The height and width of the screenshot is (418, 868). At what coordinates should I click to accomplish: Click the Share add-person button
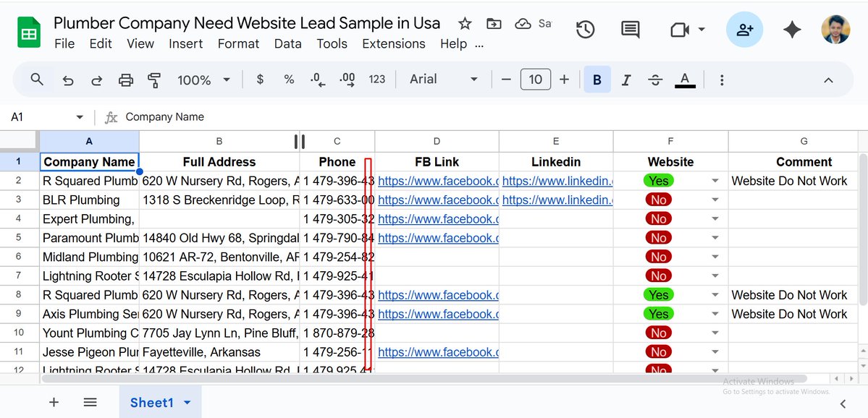(744, 30)
